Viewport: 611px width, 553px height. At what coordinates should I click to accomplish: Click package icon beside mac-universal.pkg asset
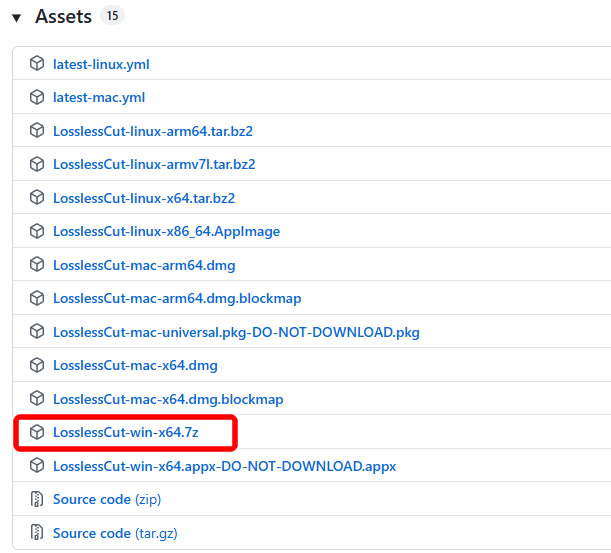click(37, 332)
